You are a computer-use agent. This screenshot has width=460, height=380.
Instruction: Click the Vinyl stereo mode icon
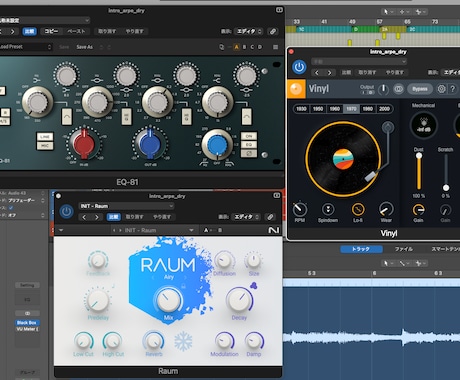tap(398, 89)
